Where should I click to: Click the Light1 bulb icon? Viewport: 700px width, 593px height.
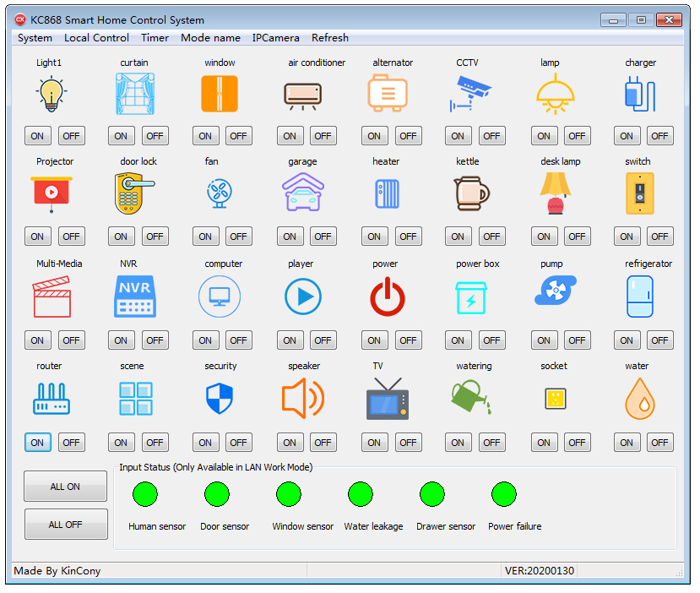[x=51, y=94]
